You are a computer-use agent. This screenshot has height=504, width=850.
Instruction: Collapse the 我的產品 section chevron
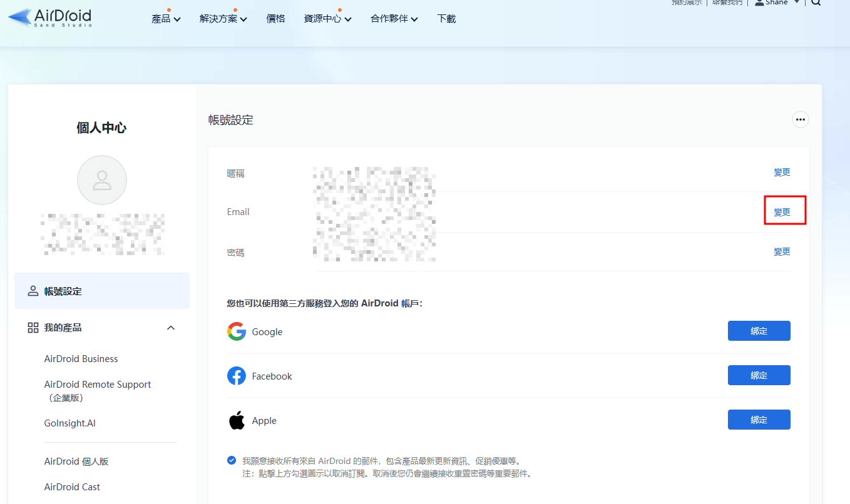coord(171,328)
